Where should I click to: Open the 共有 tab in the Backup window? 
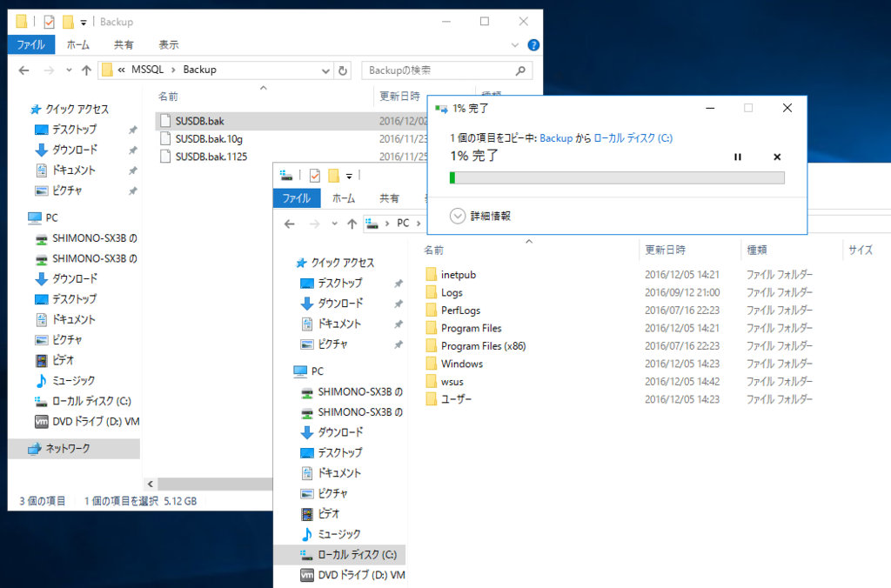coord(124,44)
